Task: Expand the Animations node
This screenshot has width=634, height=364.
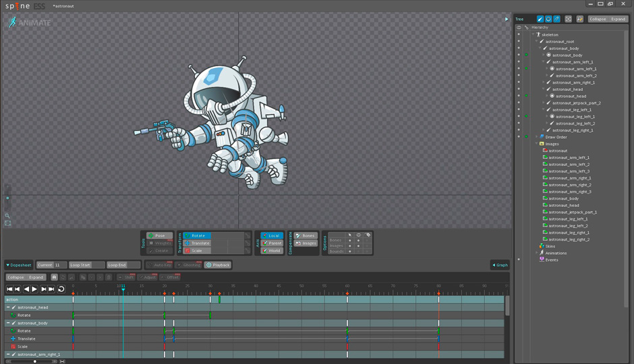Action: pyautogui.click(x=537, y=253)
